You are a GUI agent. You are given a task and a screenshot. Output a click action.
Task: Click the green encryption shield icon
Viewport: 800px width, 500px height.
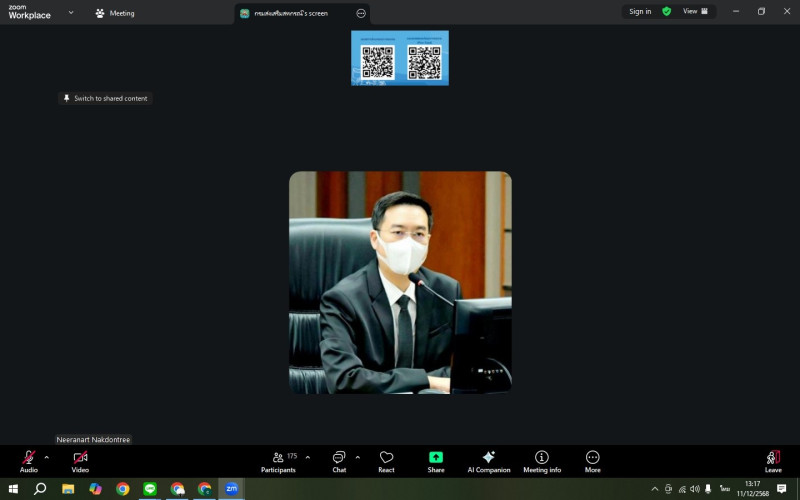667,12
